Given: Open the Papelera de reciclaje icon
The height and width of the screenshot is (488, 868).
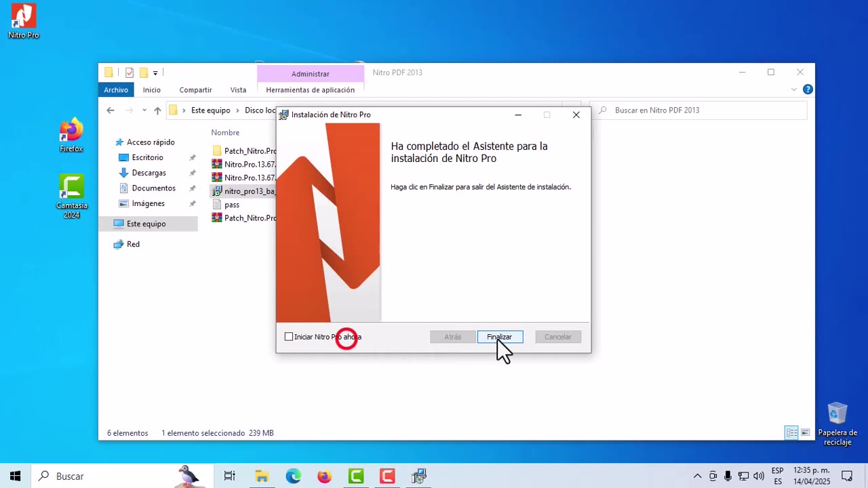Looking at the screenshot, I should coord(837,424).
